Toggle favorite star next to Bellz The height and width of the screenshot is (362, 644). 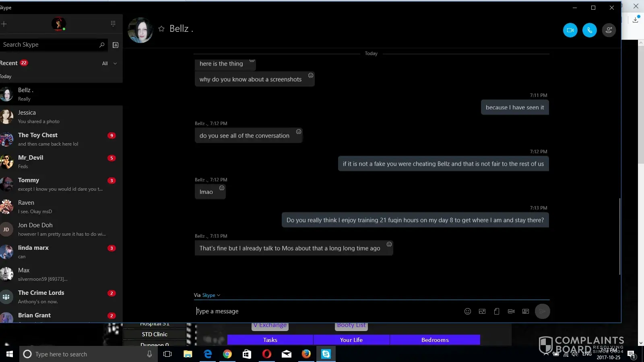[161, 29]
